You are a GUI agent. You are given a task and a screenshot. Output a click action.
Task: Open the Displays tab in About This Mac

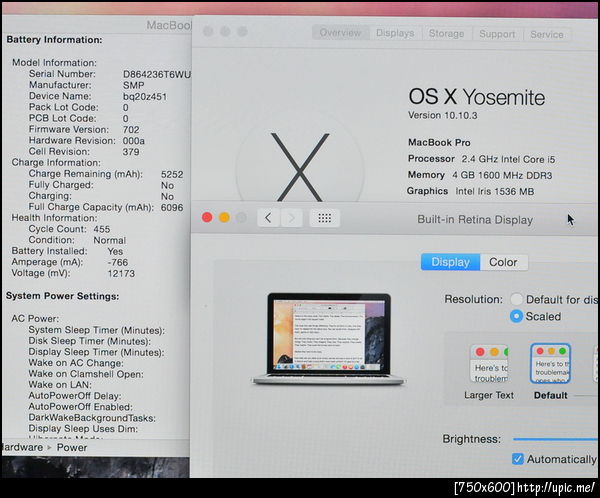(395, 33)
